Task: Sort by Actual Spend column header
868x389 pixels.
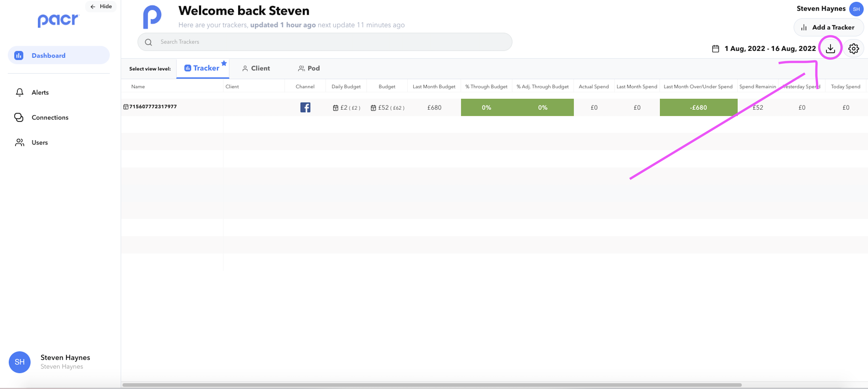Action: 593,86
